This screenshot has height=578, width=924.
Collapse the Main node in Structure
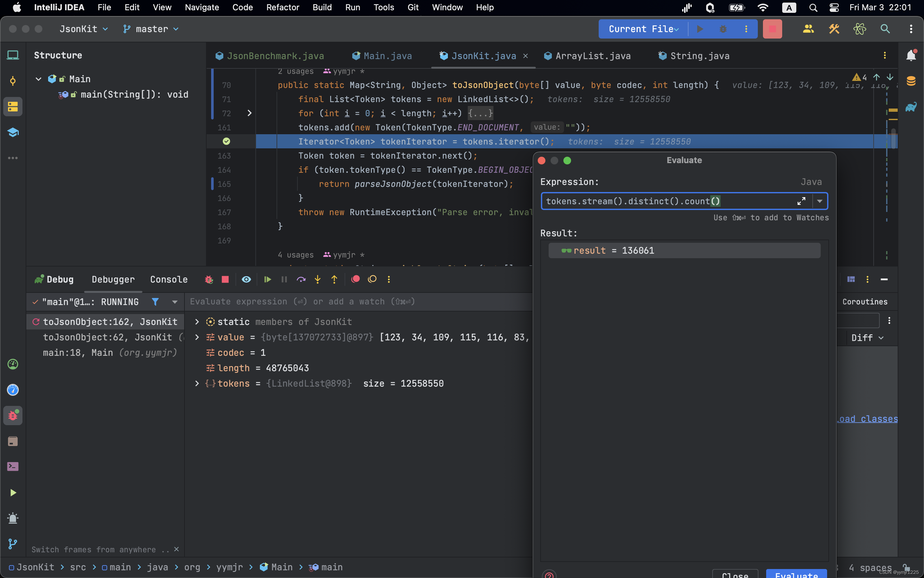click(x=38, y=79)
